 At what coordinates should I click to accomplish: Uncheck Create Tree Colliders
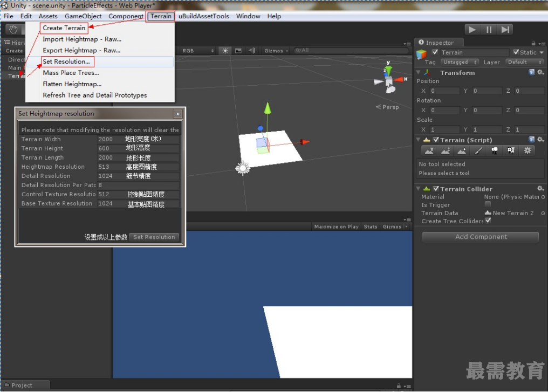pos(488,221)
